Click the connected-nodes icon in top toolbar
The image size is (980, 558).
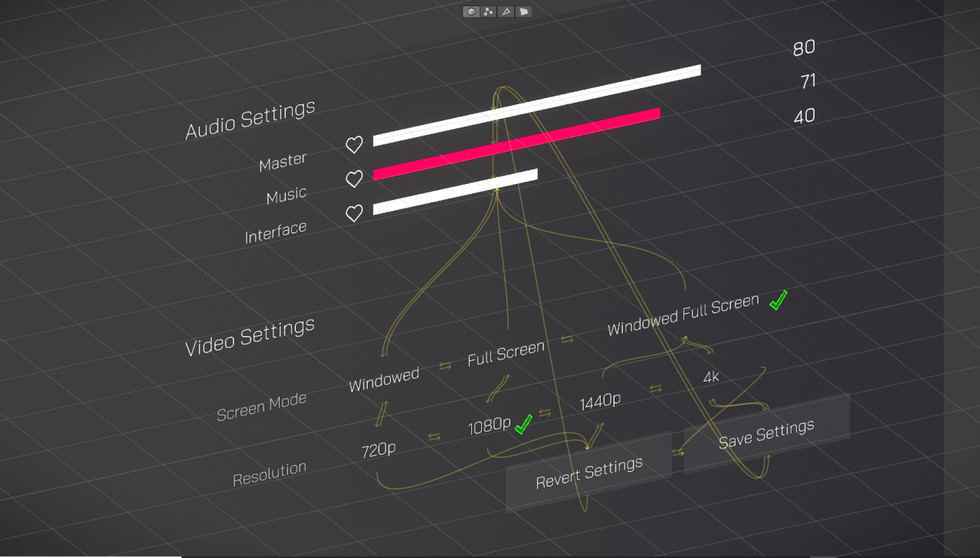(x=488, y=11)
